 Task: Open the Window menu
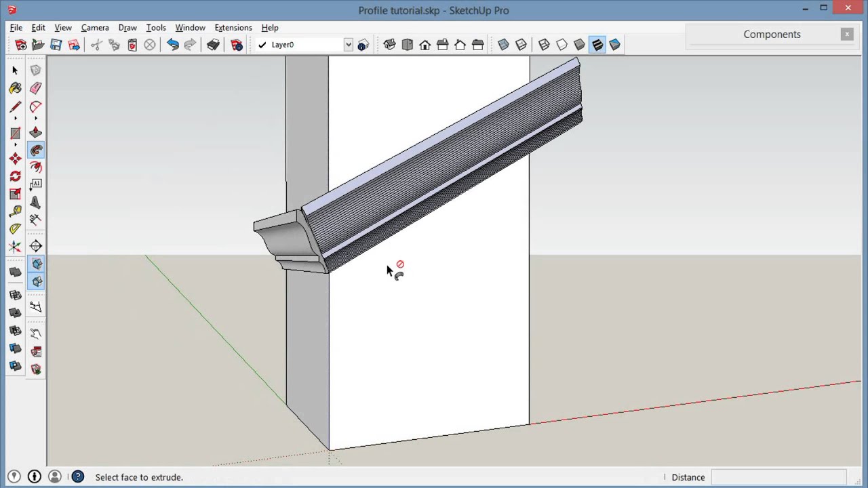190,28
